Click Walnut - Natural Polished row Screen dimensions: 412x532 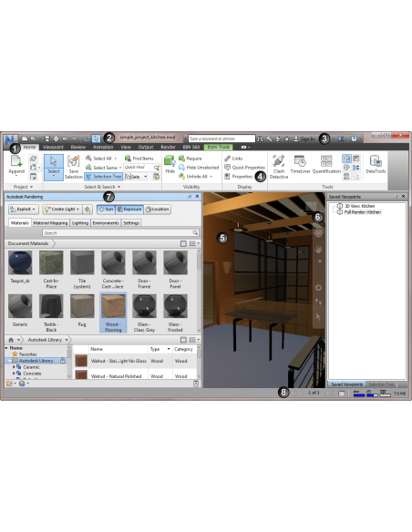click(x=135, y=376)
